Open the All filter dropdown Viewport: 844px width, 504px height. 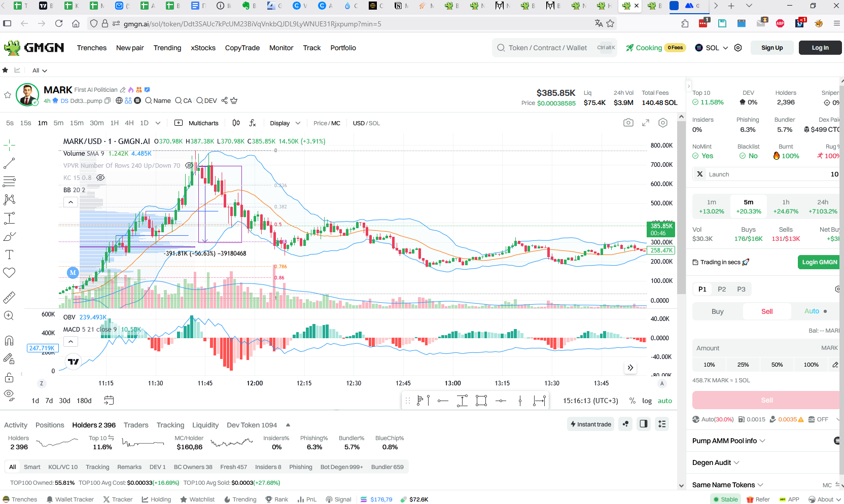point(40,70)
